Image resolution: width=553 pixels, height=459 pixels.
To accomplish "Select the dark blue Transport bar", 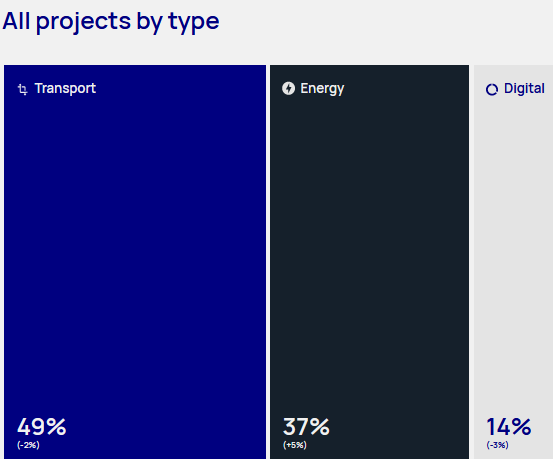I will click(x=135, y=262).
